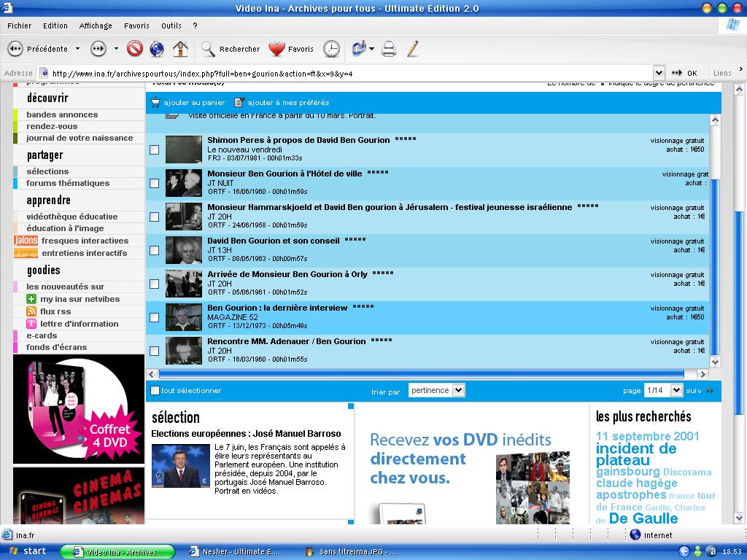Viewport: 747px width, 560px height.
Task: Open the Affichage menu
Action: click(96, 26)
